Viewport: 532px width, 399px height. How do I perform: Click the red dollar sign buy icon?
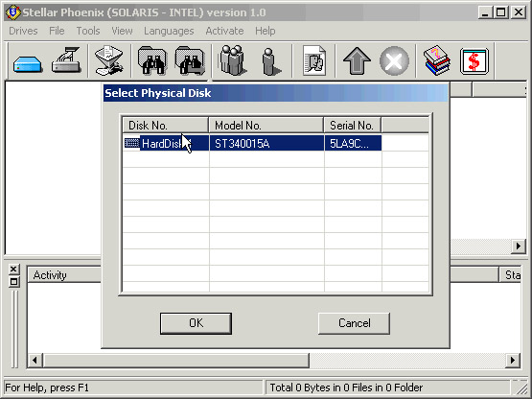pyautogui.click(x=474, y=61)
